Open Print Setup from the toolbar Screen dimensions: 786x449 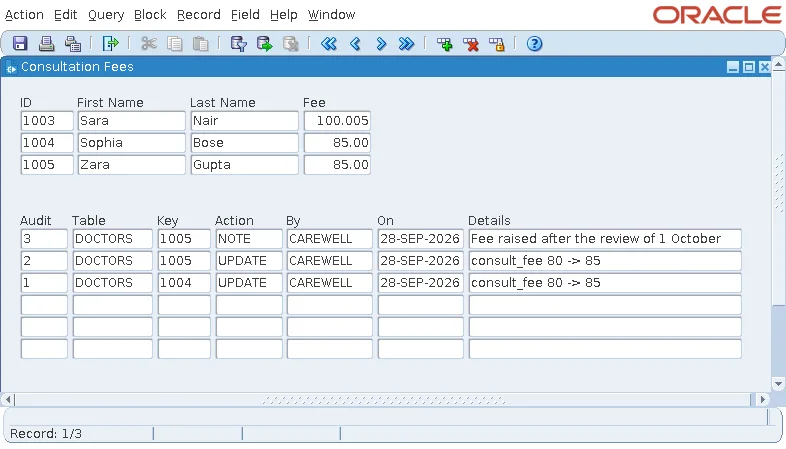(x=73, y=44)
